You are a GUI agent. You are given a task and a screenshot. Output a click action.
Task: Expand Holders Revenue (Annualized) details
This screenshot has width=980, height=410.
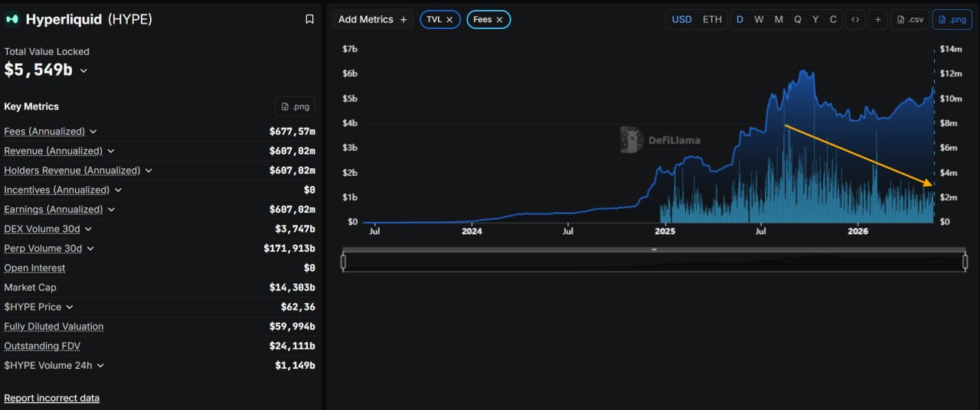tap(149, 171)
